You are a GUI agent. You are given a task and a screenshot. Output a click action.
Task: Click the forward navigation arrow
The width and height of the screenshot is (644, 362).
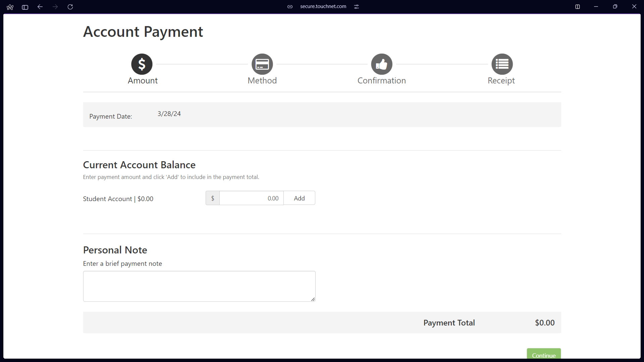click(x=55, y=7)
